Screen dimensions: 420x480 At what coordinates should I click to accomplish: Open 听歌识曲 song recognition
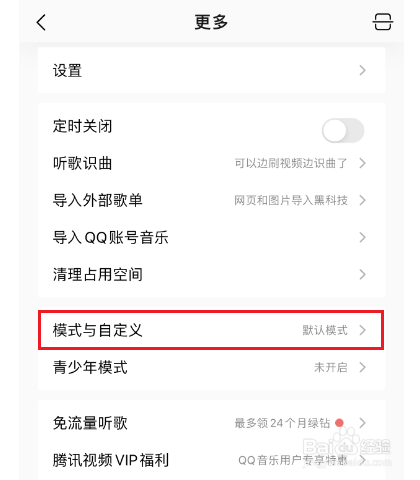click(211, 163)
